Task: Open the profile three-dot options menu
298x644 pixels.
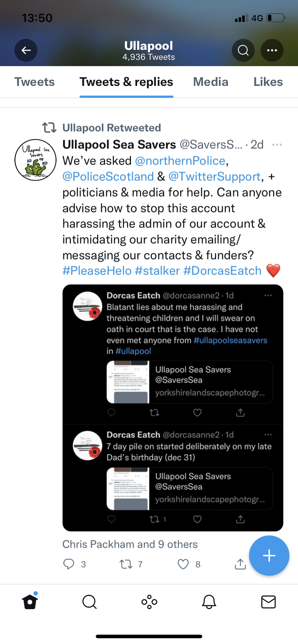Action: click(272, 50)
